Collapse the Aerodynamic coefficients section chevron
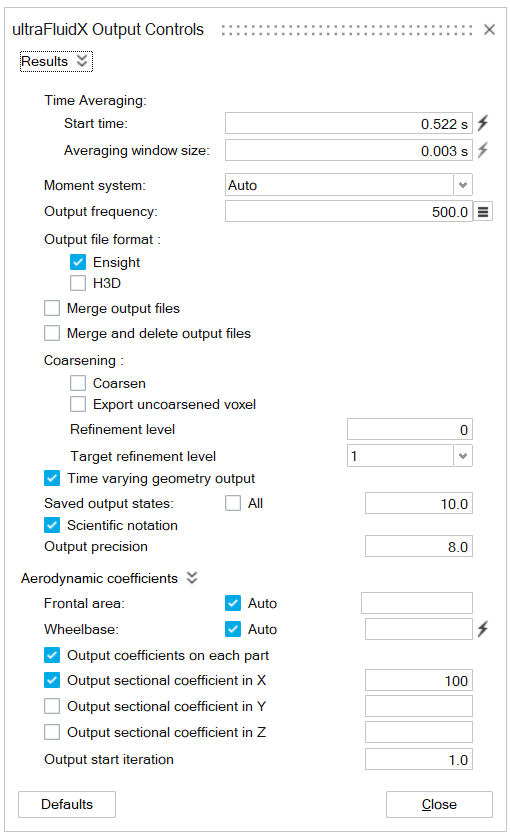 tap(192, 578)
